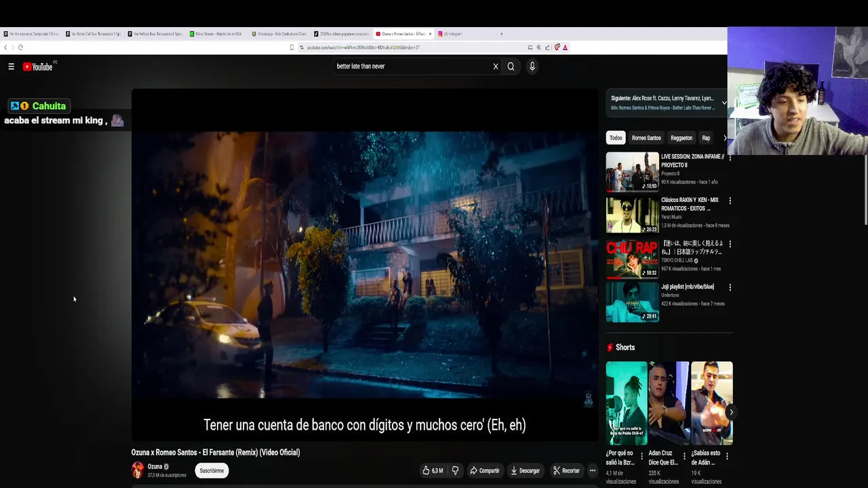
Task: Open options for ¿Sabías esto short
Action: coord(727,456)
